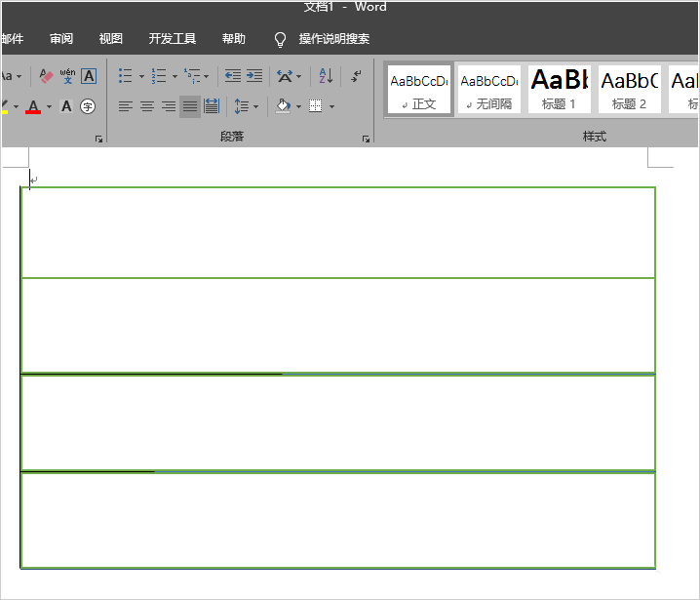Apply Character Border icon
Viewport: 700px width, 600px height.
pos(89,76)
